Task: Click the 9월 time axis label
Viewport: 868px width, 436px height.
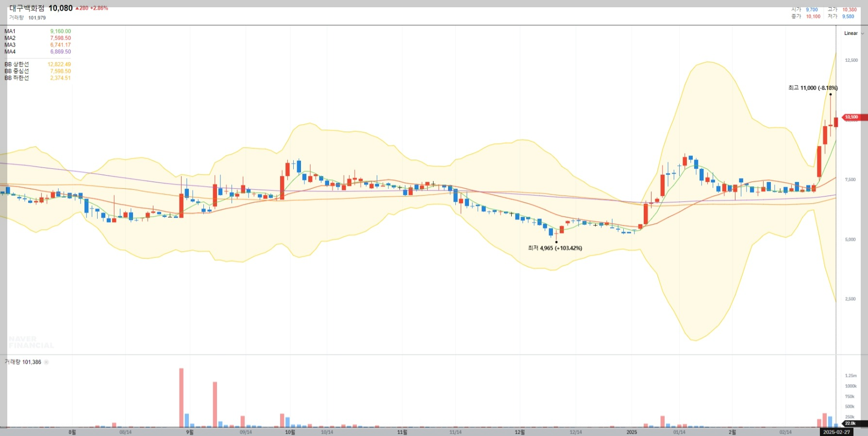Action: pyautogui.click(x=190, y=432)
